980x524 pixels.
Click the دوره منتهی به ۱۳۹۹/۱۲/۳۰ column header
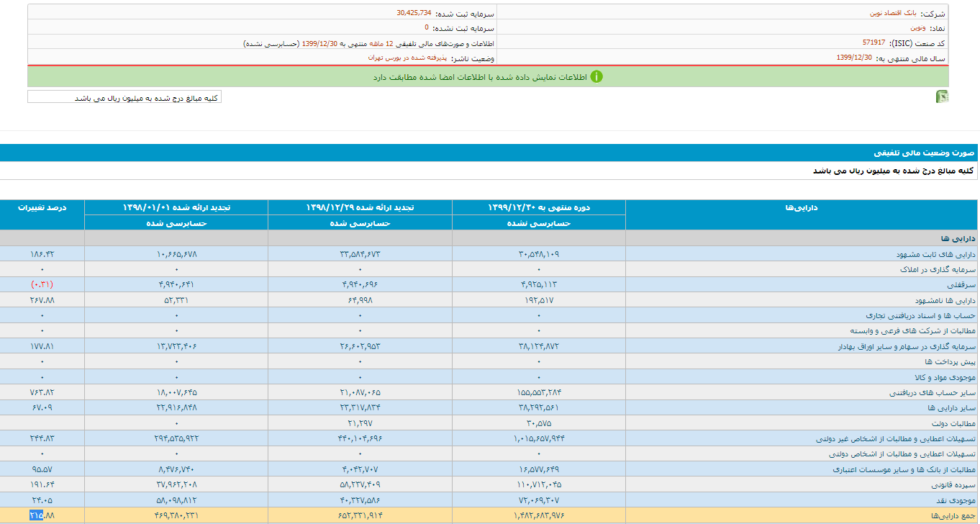(x=539, y=207)
